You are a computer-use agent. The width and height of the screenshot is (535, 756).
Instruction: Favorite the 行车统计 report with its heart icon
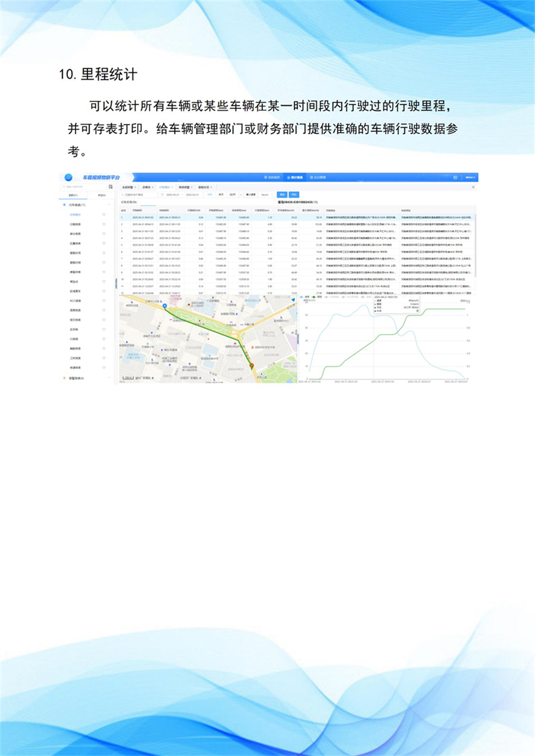point(103,214)
